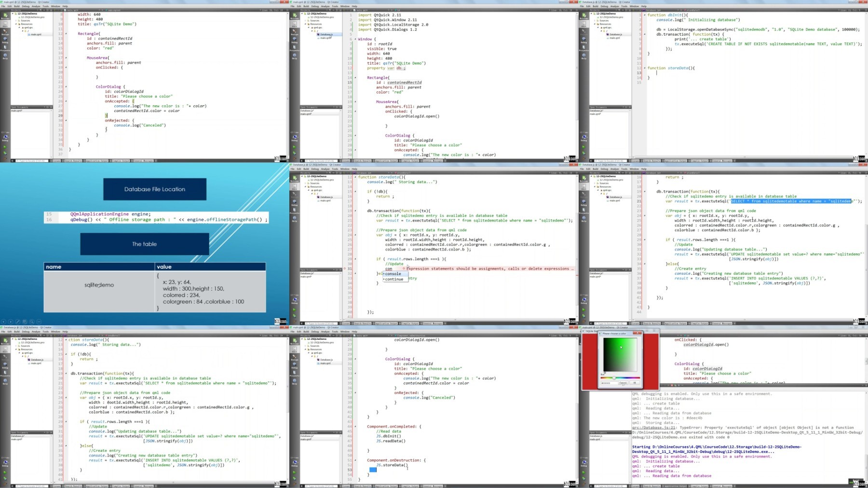Open the Tools menu in the QtQuick imports window

pyautogui.click(x=335, y=6)
